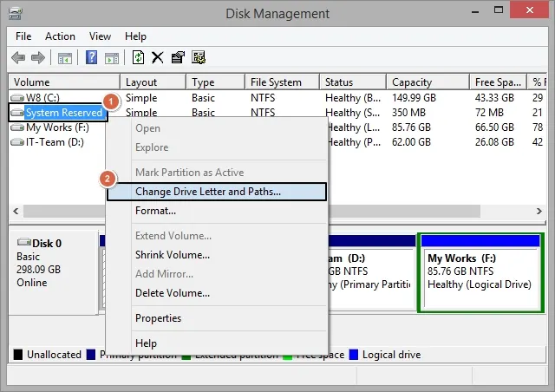
Task: Sort by the Capacity column header
Action: [428, 82]
